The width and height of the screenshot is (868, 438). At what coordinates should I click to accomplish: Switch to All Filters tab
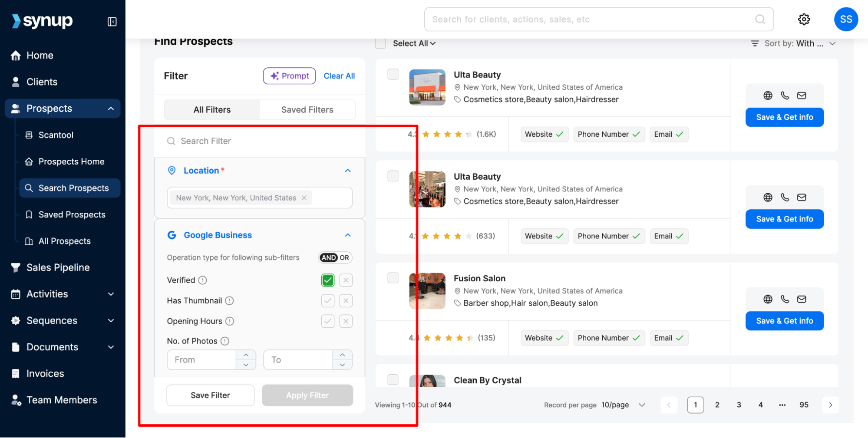tap(212, 110)
